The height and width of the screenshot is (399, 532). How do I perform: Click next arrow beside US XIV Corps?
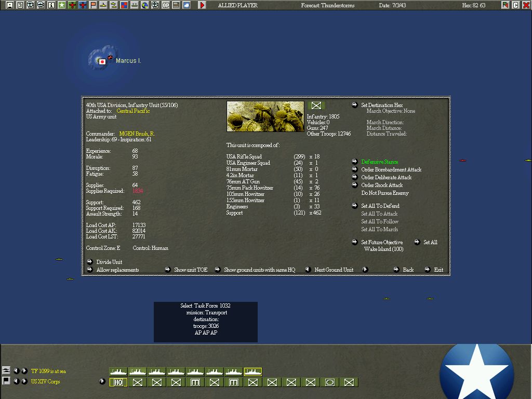[24, 381]
